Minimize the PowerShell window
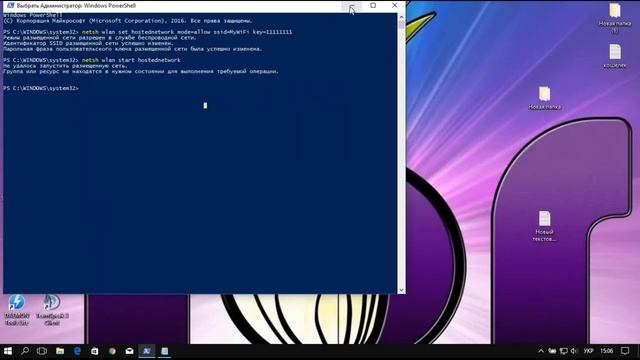This screenshot has width=640, height=360. point(351,6)
